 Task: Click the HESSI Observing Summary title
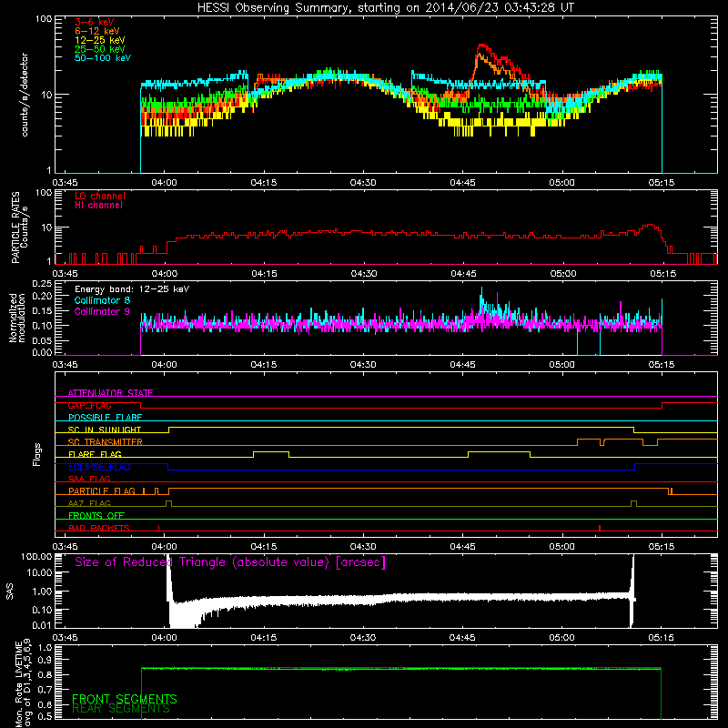click(385, 8)
